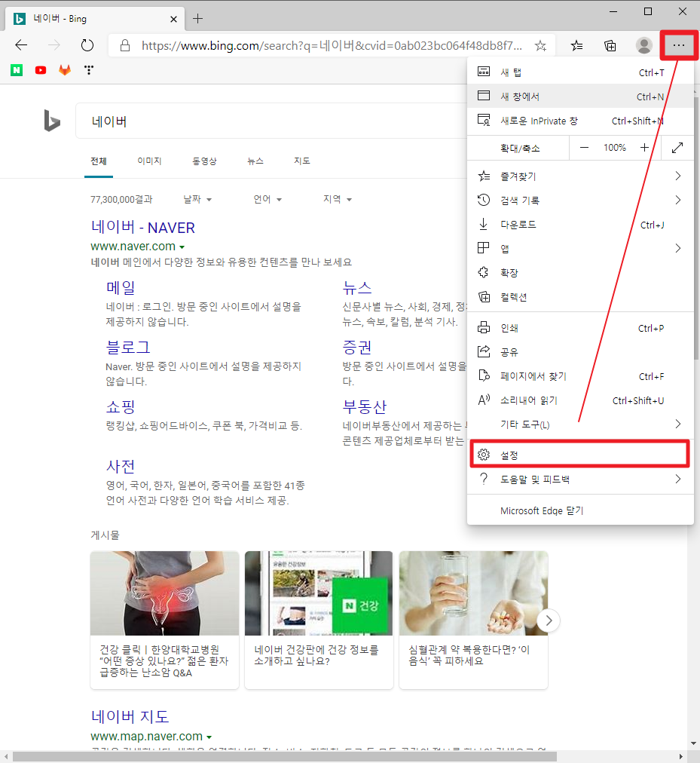Image resolution: width=700 pixels, height=763 pixels.
Task: Open the heading link 뉴스 under the NAVER result
Action: click(x=357, y=287)
